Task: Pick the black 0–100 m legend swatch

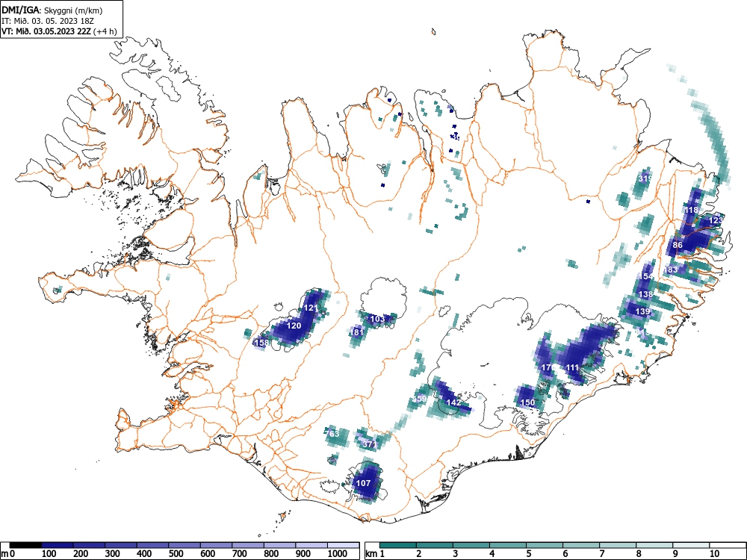Action: tap(25, 545)
